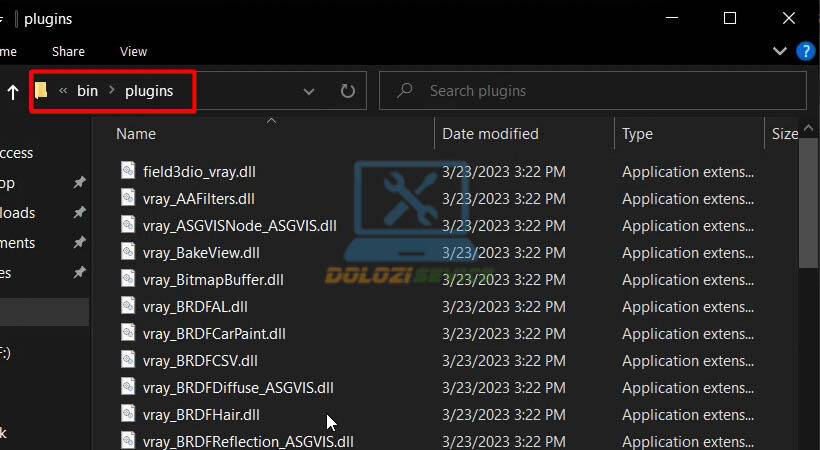Screen dimensions: 820x450
Task: Sort files by Date modified column
Action: [491, 134]
